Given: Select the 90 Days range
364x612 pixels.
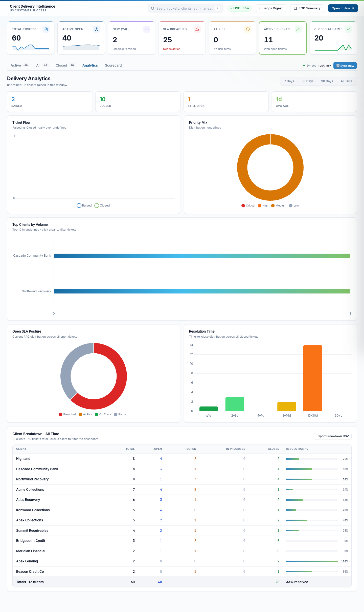Looking at the screenshot, I should click(327, 81).
